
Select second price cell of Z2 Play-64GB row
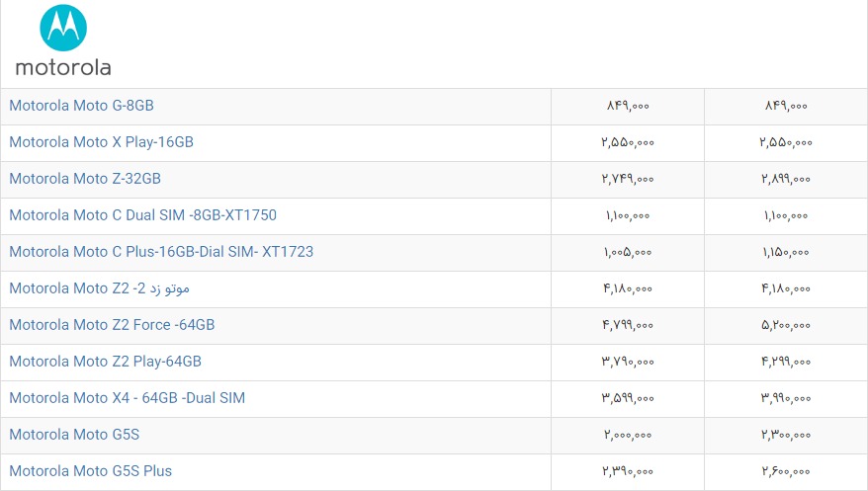[x=786, y=363]
